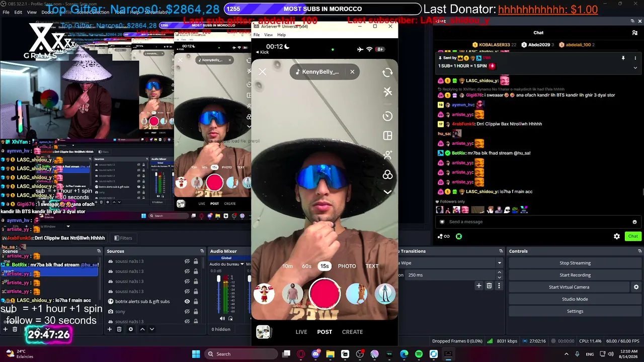Toggle visibility of the sony source
Viewport: 644px width, 362px height.
[187, 312]
